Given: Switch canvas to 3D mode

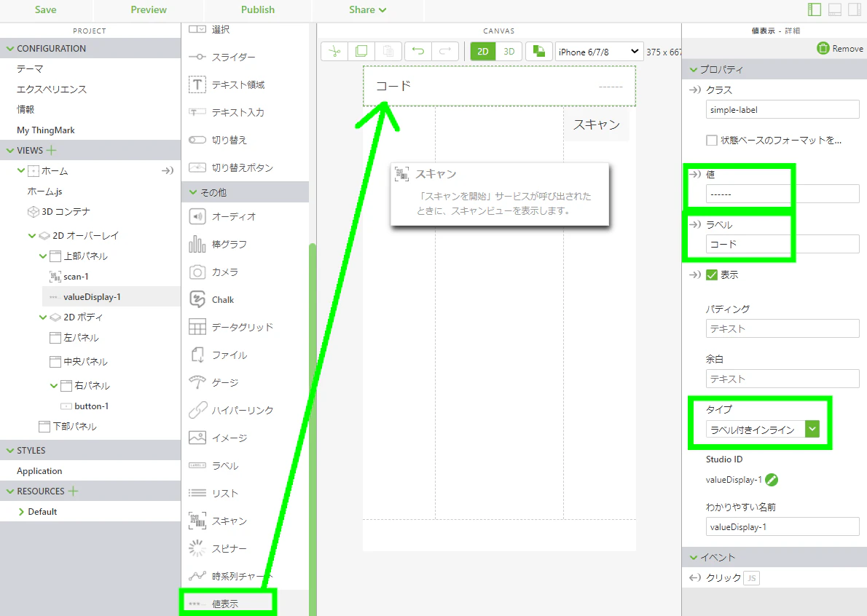Looking at the screenshot, I should (x=509, y=52).
